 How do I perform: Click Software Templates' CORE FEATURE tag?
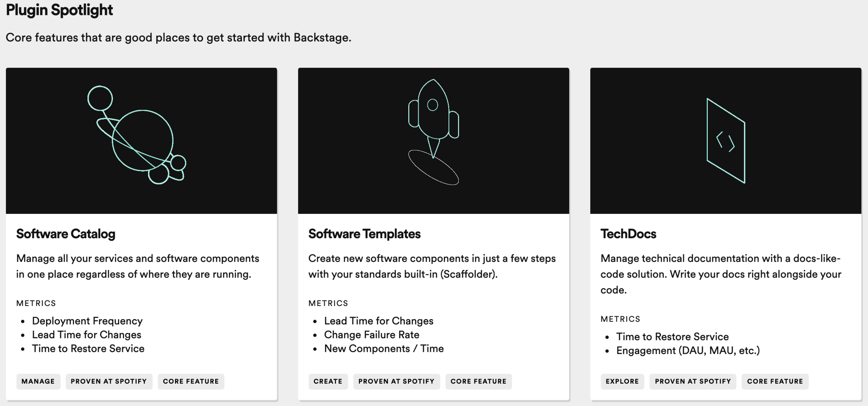[478, 381]
